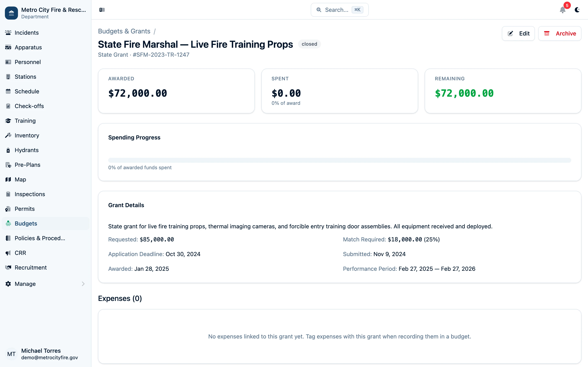The height and width of the screenshot is (367, 588).
Task: Click the Apparatus fire truck icon
Action: [8, 47]
